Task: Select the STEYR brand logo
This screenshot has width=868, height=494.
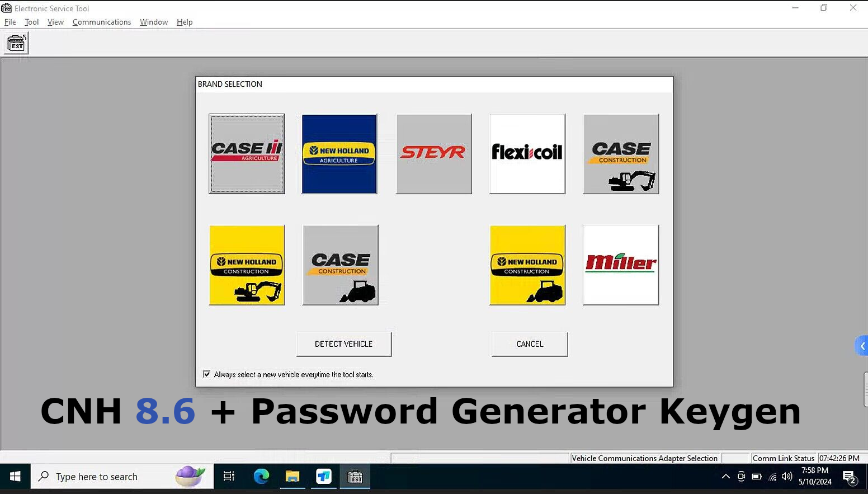Action: pyautogui.click(x=434, y=154)
